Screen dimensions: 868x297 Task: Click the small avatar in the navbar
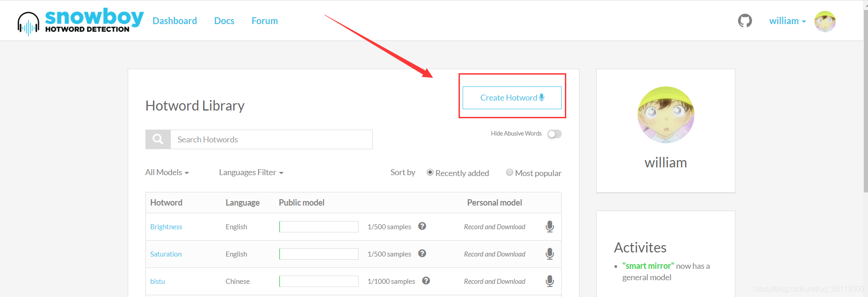tap(825, 21)
